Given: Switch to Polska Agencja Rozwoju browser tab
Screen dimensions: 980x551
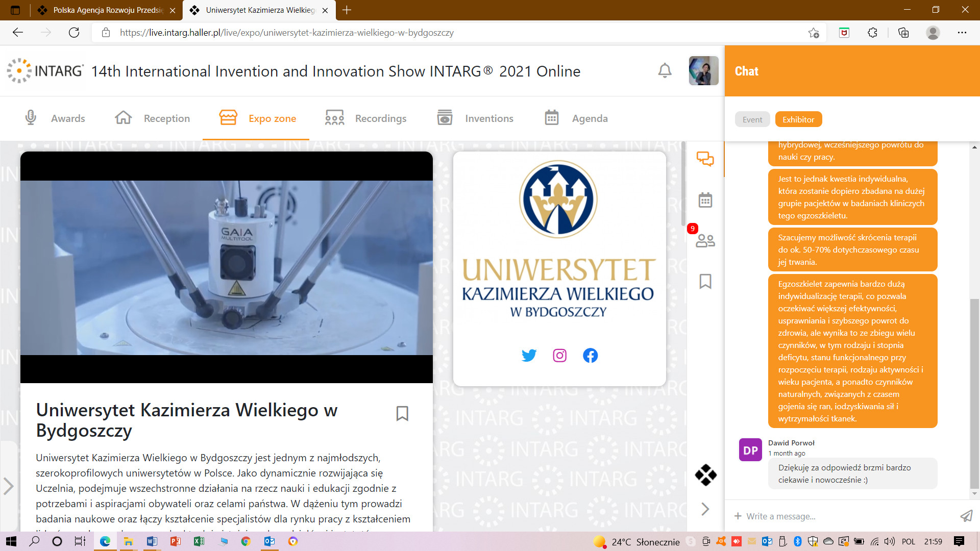Looking at the screenshot, I should (x=107, y=10).
